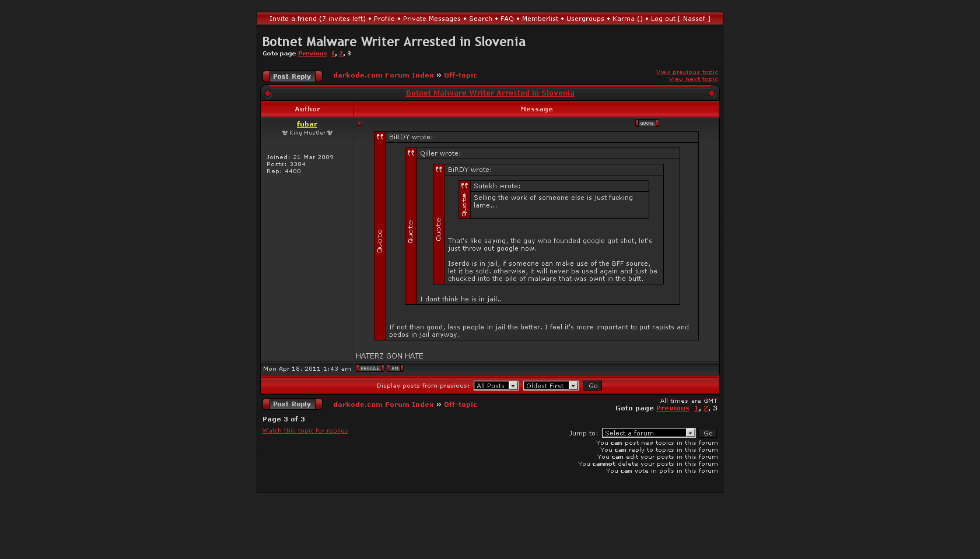
Task: Click the Quote button on fubar's post
Action: (646, 124)
